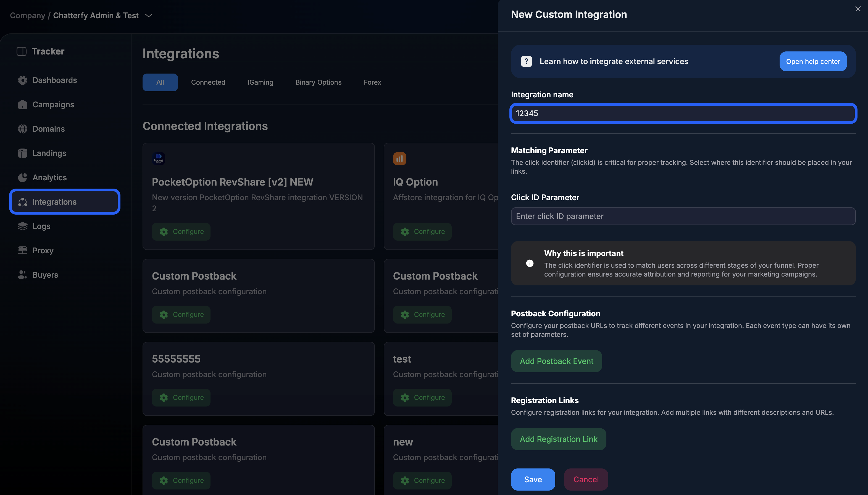The width and height of the screenshot is (868, 495).
Task: Click the help question mark icon
Action: click(x=526, y=62)
